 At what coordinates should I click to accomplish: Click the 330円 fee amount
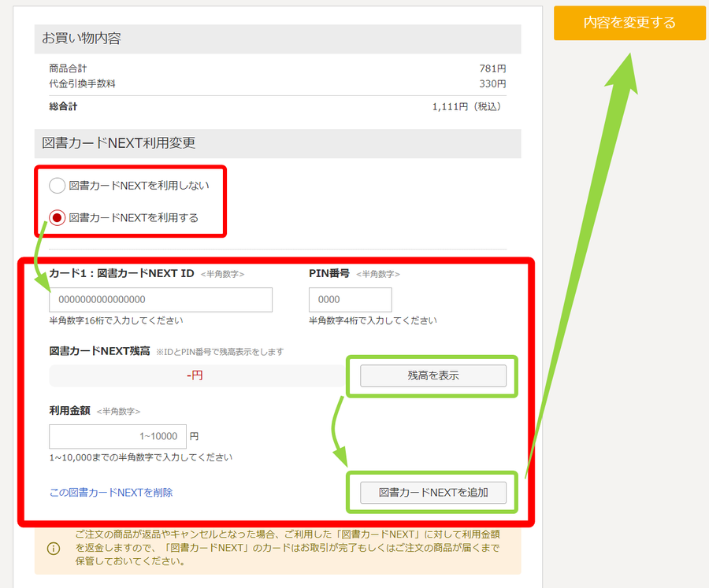click(493, 83)
